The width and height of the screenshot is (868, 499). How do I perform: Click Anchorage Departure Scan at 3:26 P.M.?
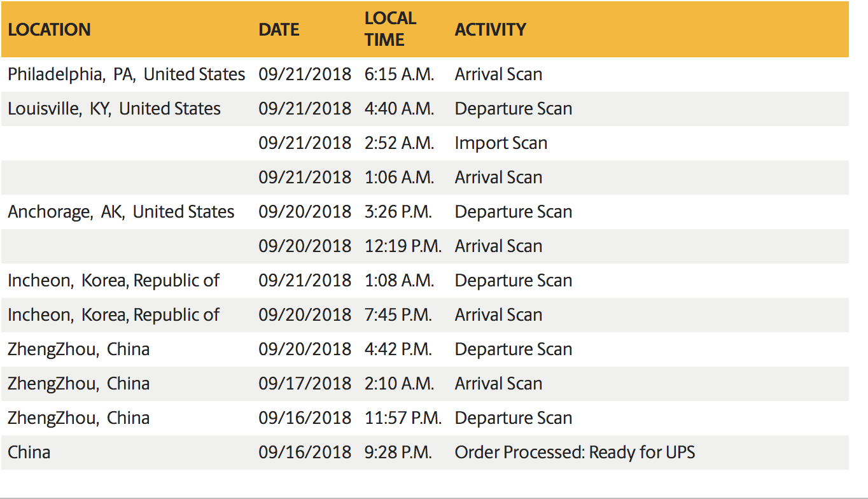coord(424,212)
